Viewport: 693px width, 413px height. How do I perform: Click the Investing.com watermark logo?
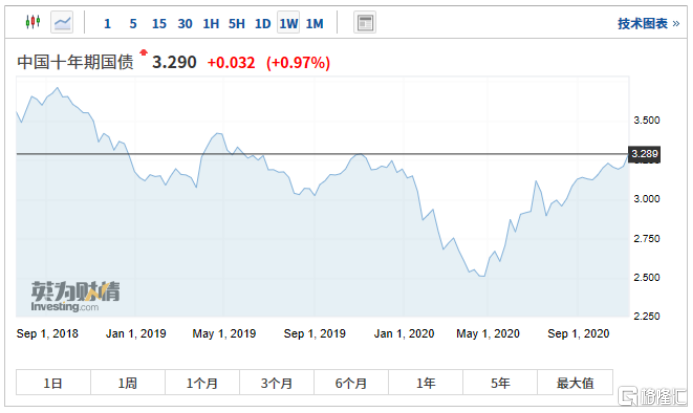click(71, 296)
